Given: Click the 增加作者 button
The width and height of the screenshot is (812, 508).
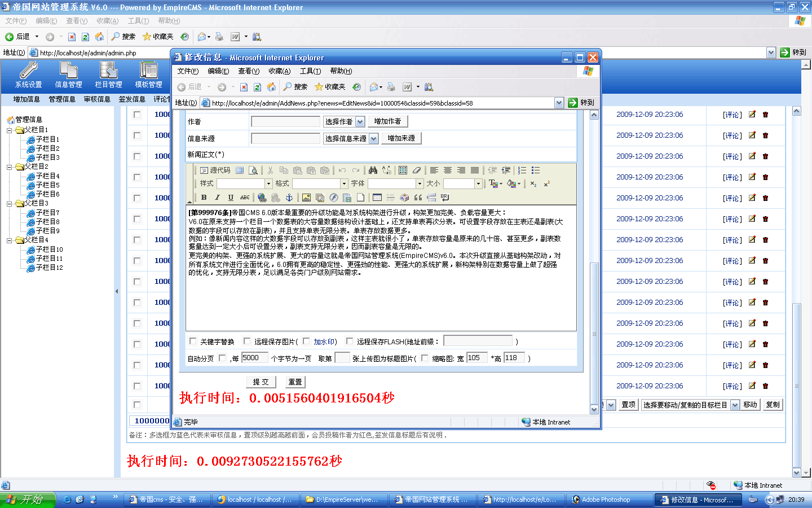Looking at the screenshot, I should (387, 121).
